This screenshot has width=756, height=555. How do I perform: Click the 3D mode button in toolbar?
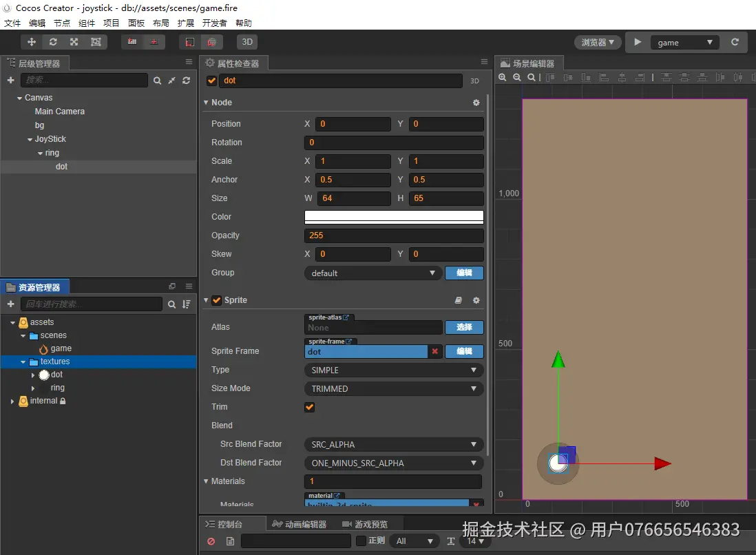247,42
